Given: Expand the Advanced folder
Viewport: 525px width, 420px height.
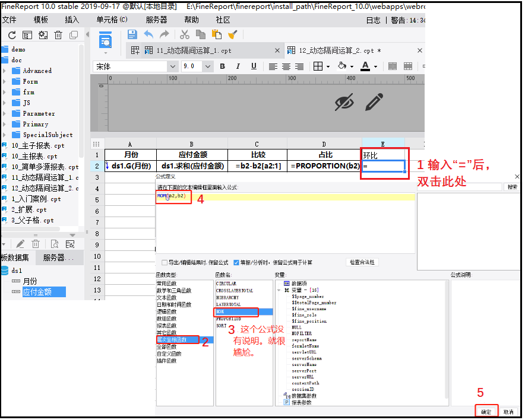Looking at the screenshot, I should [4, 71].
